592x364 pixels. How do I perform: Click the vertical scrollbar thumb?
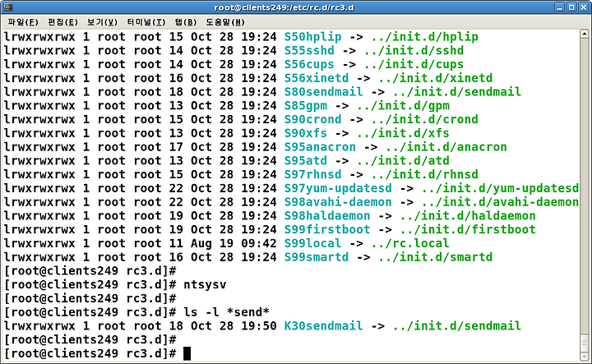click(x=584, y=343)
